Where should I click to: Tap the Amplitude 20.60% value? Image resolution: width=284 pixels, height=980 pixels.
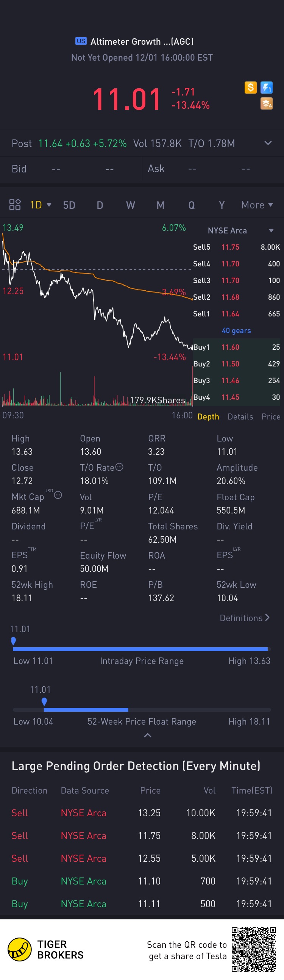231,481
